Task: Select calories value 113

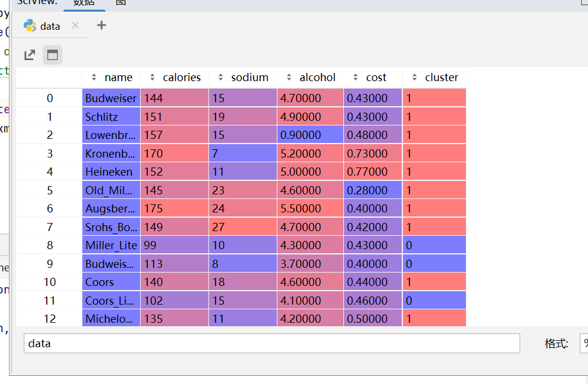Action: [175, 263]
